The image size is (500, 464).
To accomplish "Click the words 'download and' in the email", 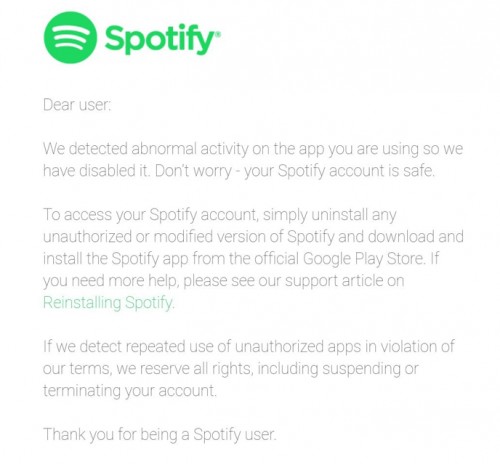I will [x=416, y=237].
